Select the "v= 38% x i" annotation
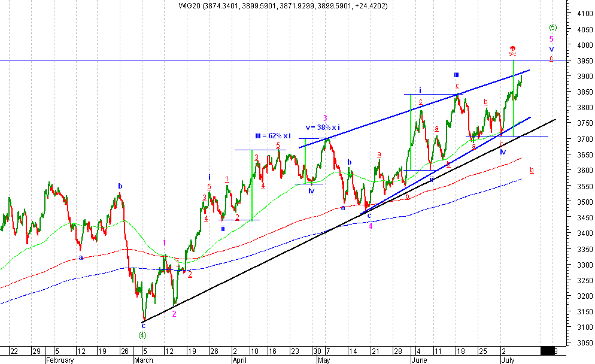This screenshot has width=595, height=364. 323,128
